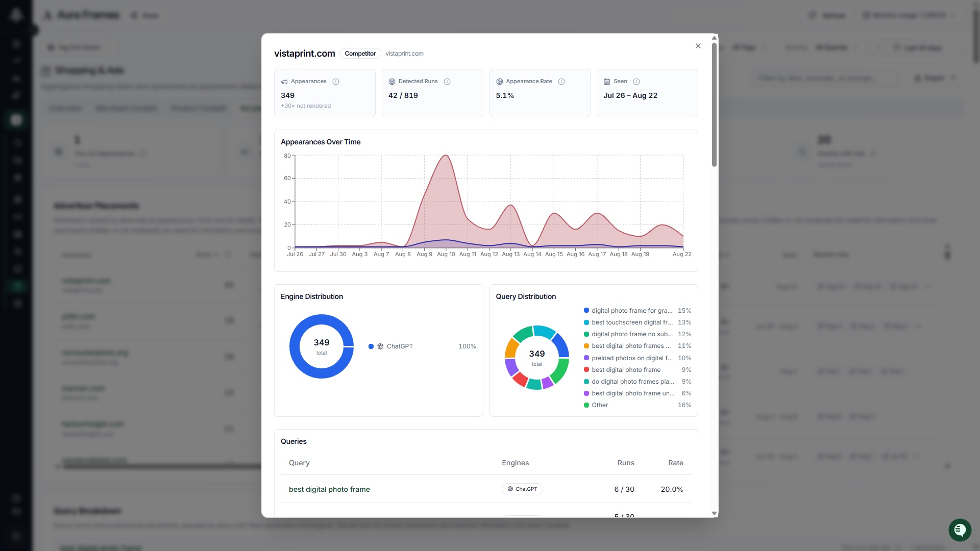Click the 'digital photo frame for gra...' legend dot

(x=586, y=311)
